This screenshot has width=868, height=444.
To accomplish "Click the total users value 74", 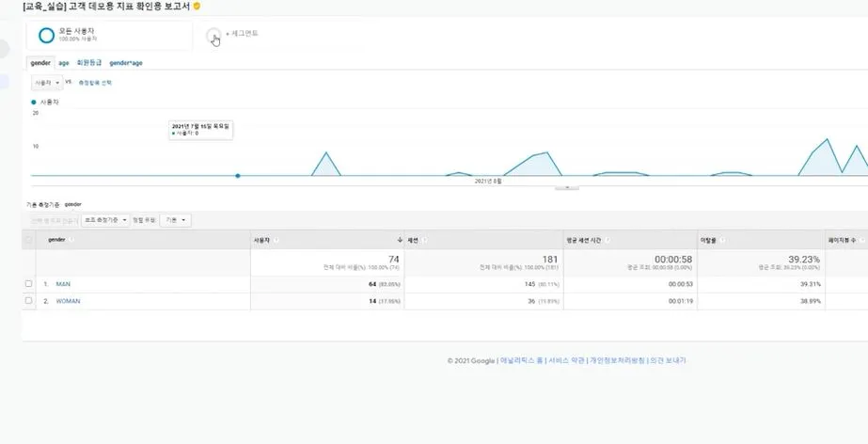I will click(x=394, y=259).
